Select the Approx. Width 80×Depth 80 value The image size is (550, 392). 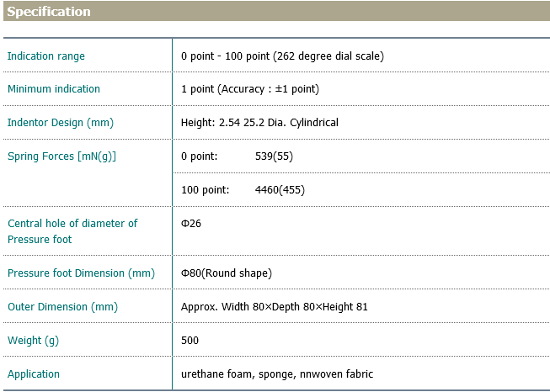(275, 307)
